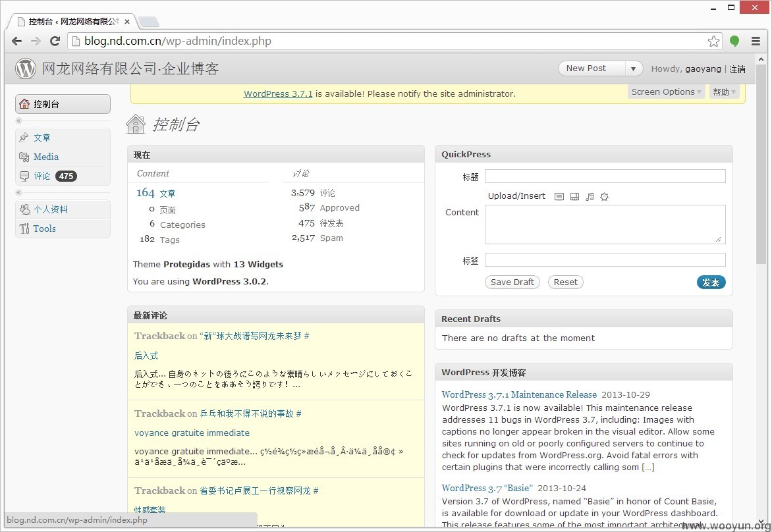Reload the page with refresh icon
This screenshot has width=772, height=532.
[x=55, y=41]
